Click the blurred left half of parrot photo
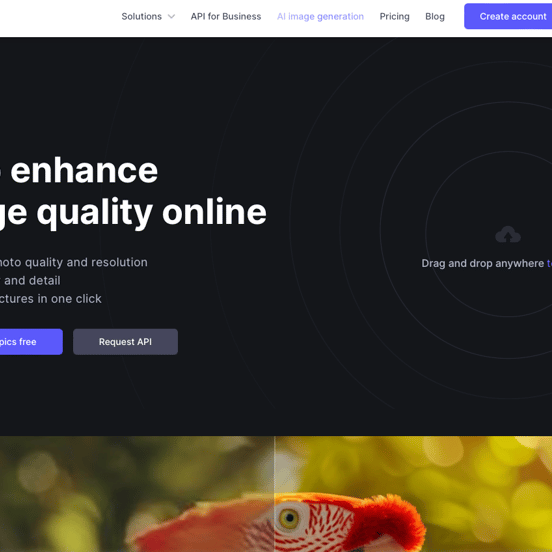The width and height of the screenshot is (552, 552). point(137,494)
